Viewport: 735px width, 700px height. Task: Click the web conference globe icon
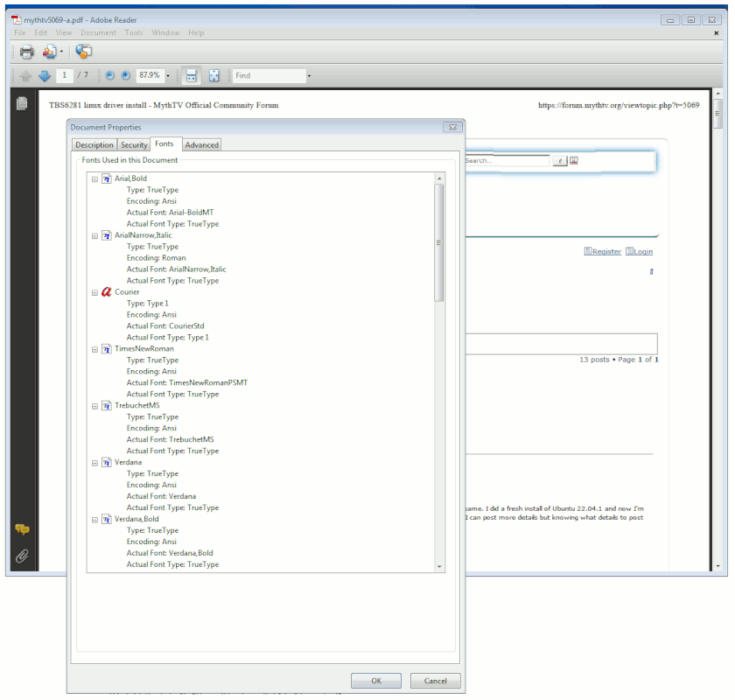coord(83,51)
